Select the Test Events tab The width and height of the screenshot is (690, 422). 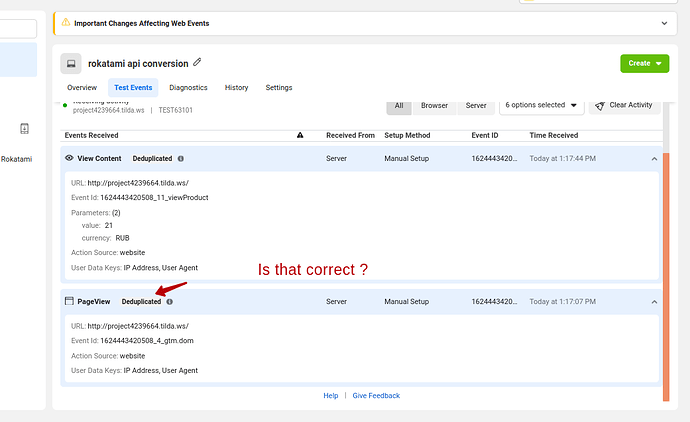[133, 88]
